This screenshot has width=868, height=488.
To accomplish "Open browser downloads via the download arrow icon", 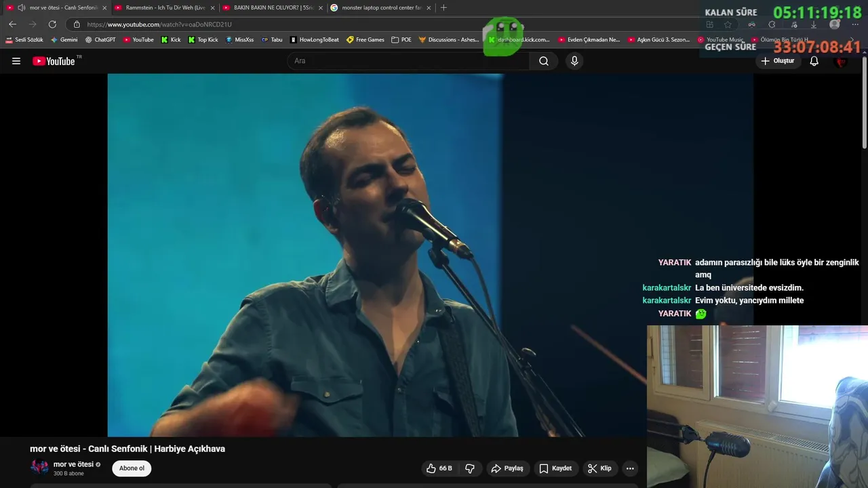I will pos(814,24).
